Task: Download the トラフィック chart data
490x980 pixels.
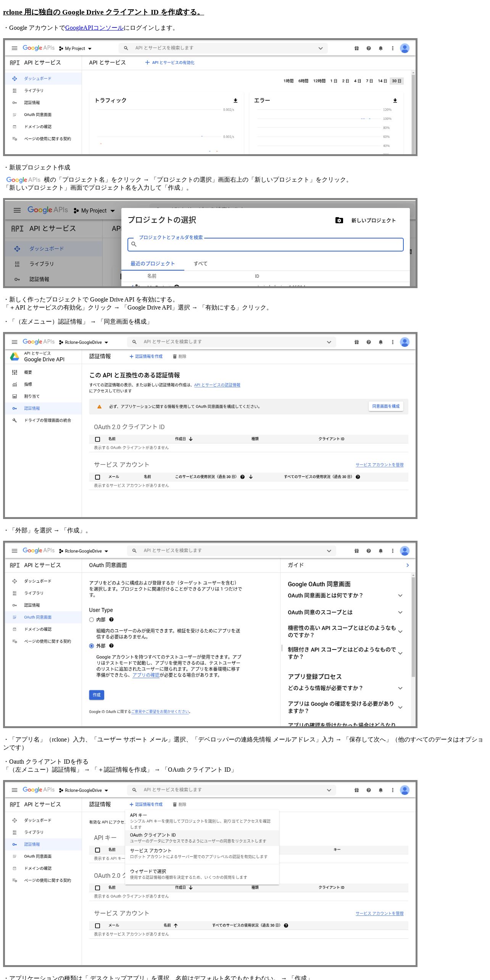Action: [x=235, y=100]
